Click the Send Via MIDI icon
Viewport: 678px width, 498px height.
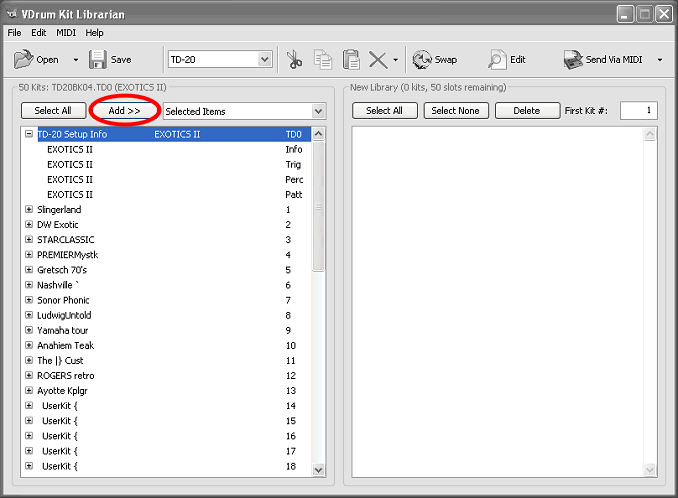click(573, 60)
